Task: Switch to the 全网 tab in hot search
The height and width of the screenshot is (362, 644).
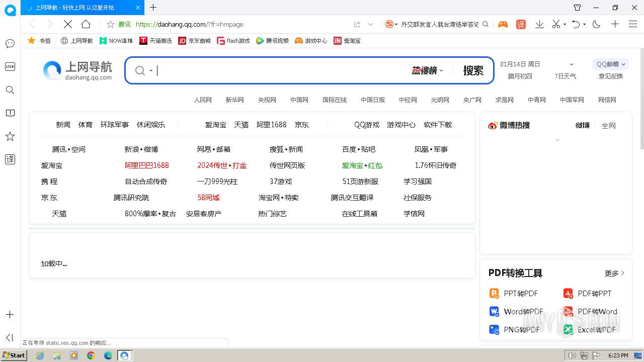Action: 609,126
